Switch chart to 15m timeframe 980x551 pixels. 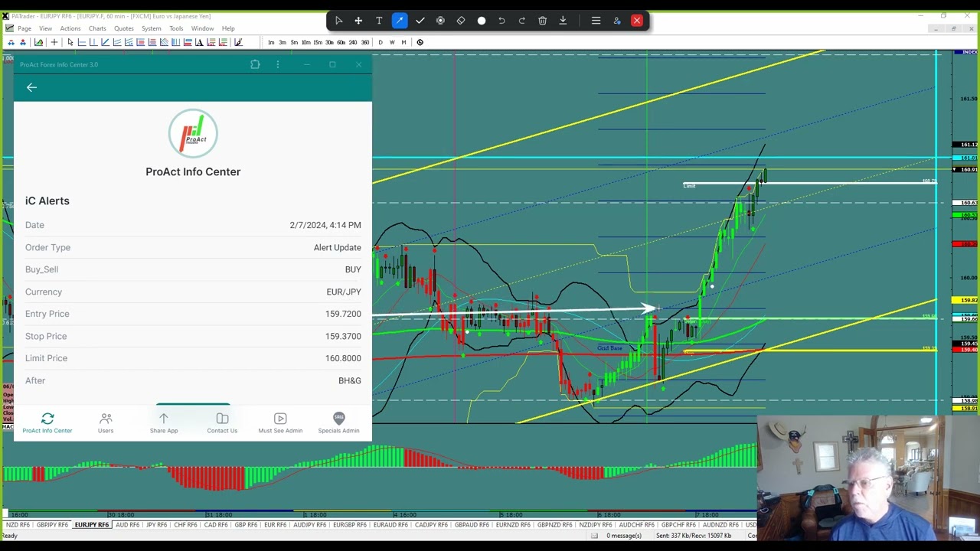coord(317,42)
